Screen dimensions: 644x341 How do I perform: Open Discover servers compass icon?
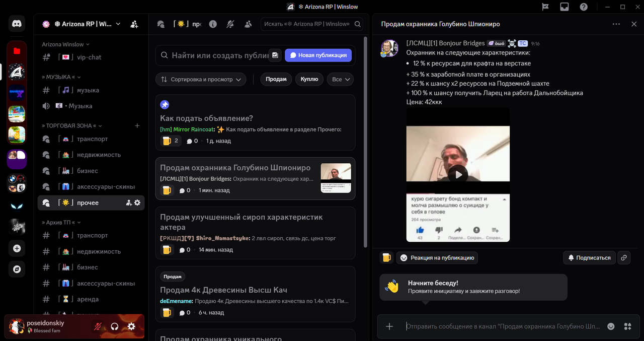point(17,269)
